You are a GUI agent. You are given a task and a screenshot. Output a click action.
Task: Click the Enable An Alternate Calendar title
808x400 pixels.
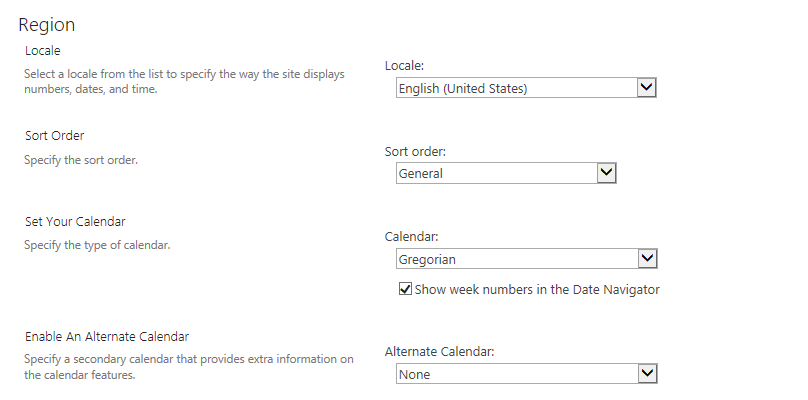(x=107, y=336)
